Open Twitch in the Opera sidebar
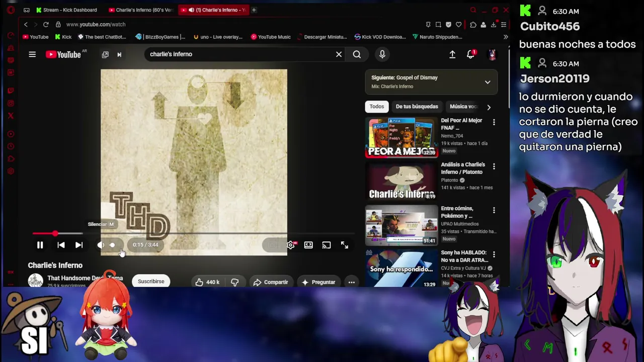The image size is (644, 362). pos(11,91)
